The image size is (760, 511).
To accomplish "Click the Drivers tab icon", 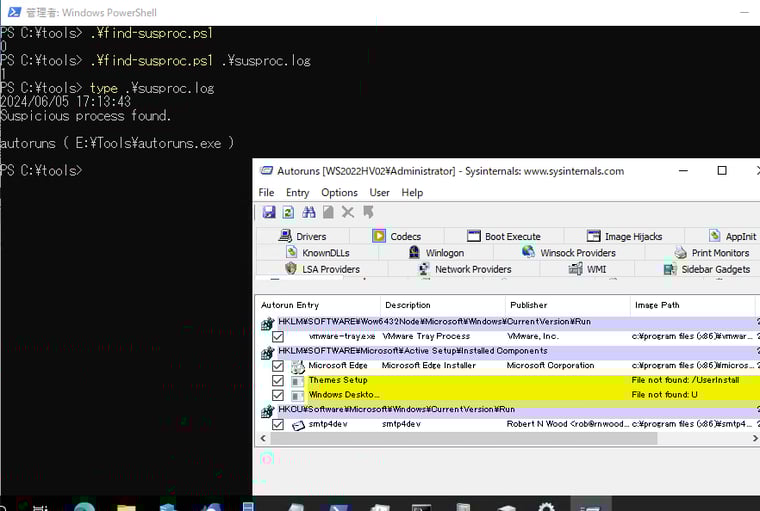I will coord(285,236).
